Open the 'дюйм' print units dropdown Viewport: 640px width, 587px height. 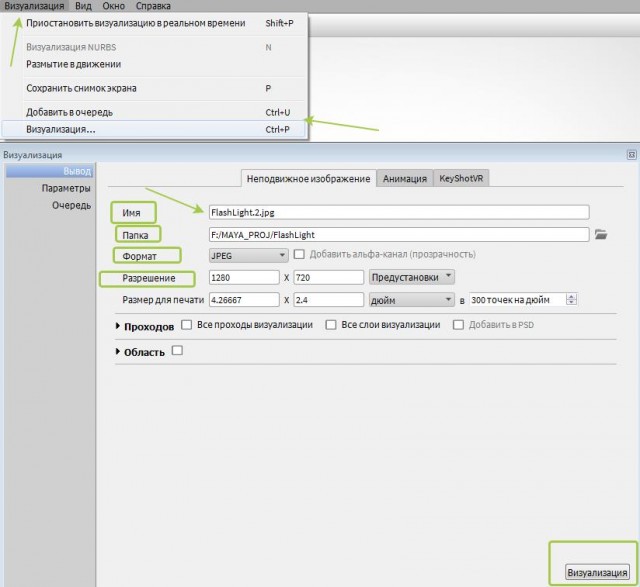click(x=412, y=299)
